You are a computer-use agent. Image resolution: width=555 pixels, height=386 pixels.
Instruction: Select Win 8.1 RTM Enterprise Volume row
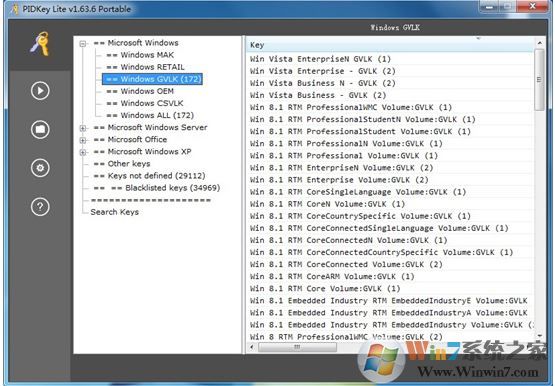pos(389,180)
